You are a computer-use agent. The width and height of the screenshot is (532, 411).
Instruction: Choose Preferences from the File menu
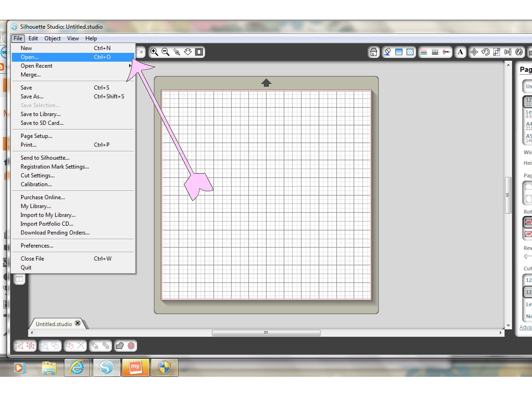click(x=36, y=245)
